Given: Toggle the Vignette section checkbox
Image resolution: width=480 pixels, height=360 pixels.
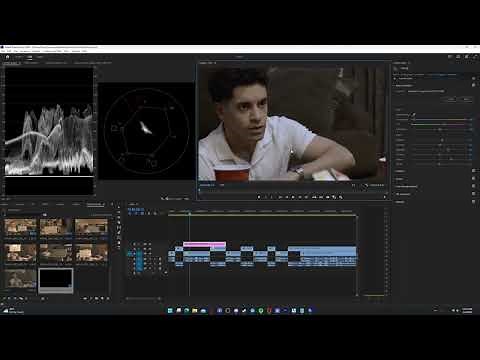Looking at the screenshot, I should coord(474,202).
